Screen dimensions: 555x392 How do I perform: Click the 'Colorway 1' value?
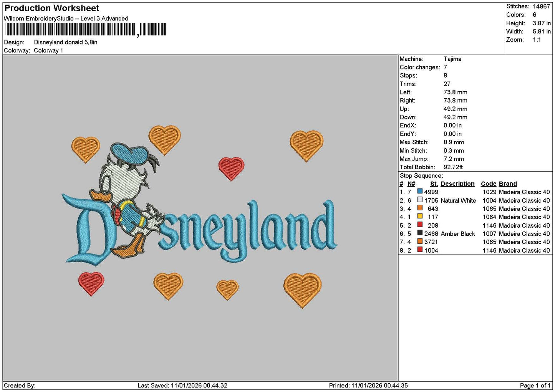48,50
